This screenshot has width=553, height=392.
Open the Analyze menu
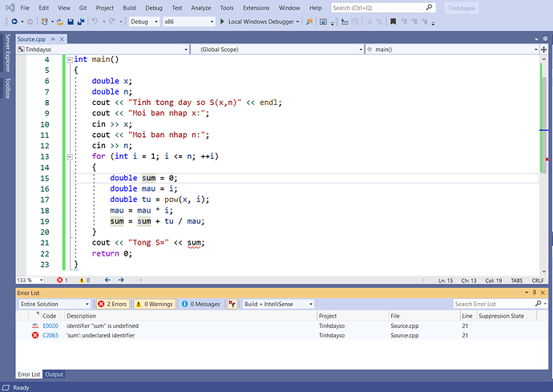201,8
